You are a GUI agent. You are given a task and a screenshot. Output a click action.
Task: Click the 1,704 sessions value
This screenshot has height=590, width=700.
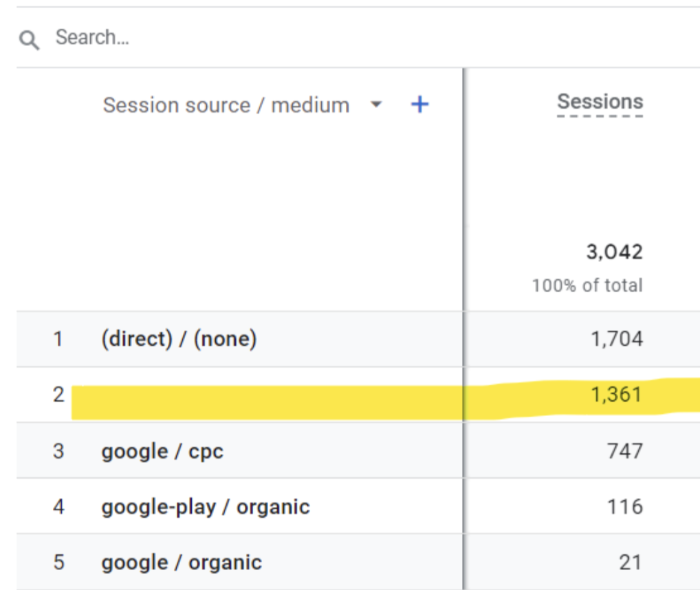[617, 339]
